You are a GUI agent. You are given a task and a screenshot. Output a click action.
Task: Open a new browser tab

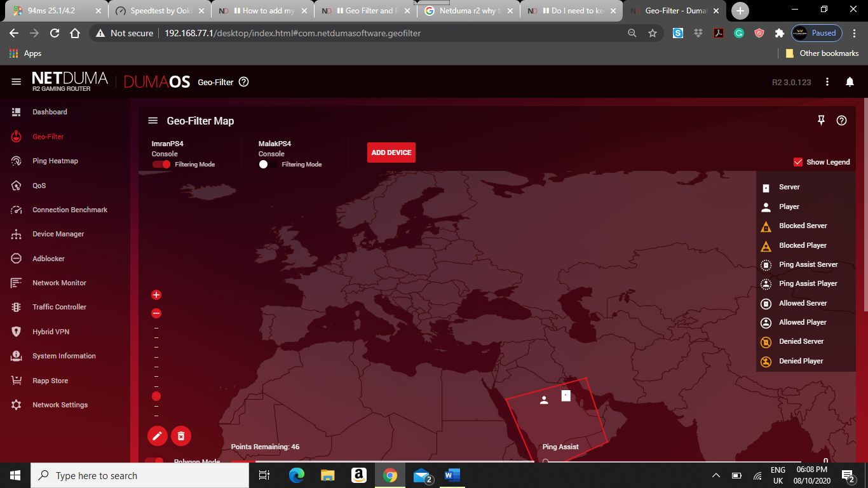pos(740,11)
